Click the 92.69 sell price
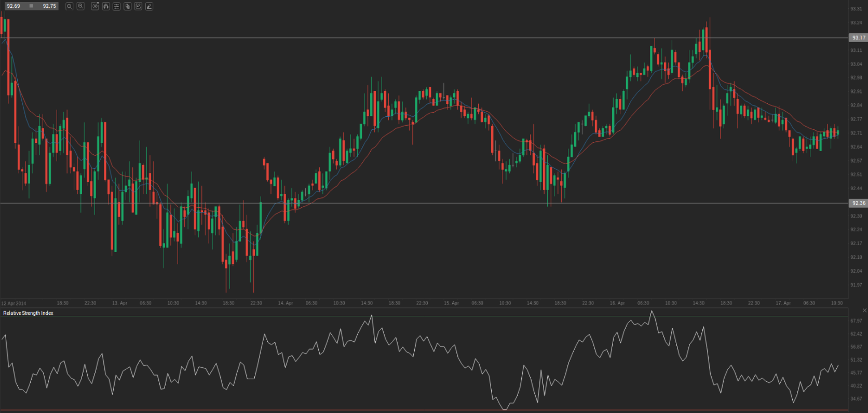Screen dimensions: 868x413 point(14,6)
